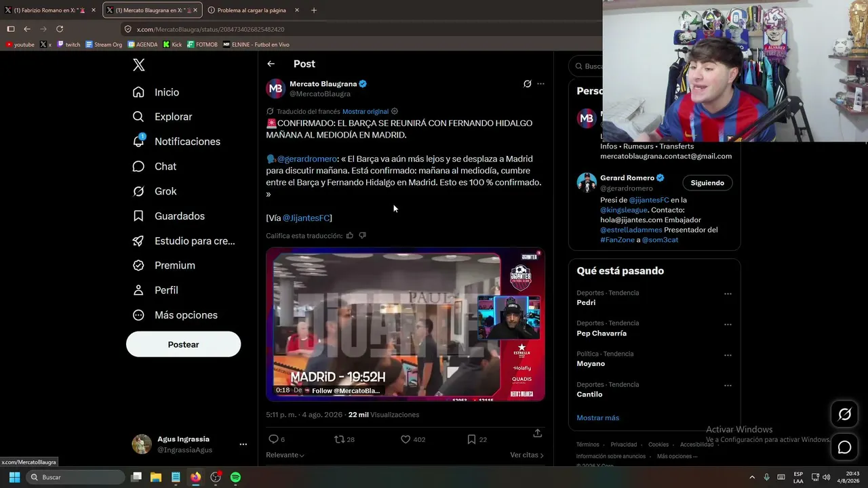Click the Windows Start button

point(14,477)
